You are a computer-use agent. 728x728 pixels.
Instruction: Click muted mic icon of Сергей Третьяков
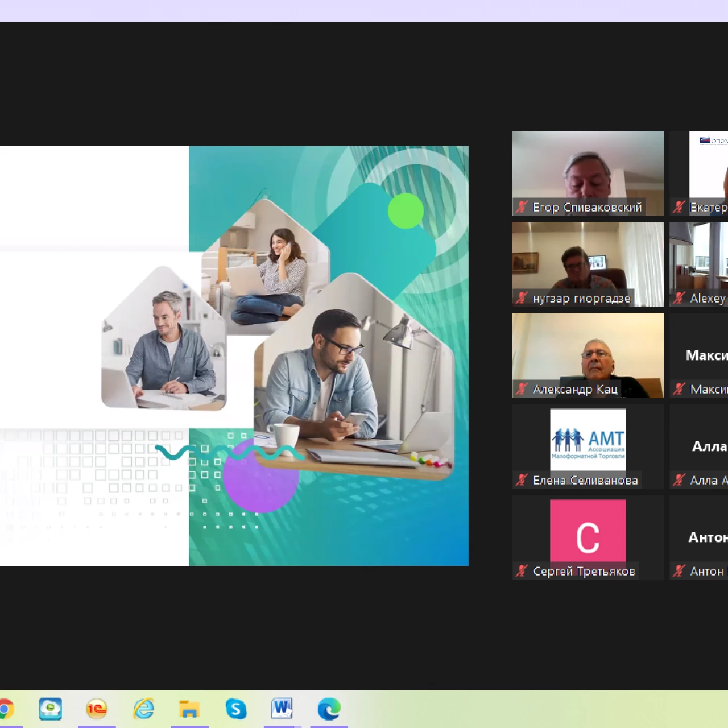coord(522,571)
